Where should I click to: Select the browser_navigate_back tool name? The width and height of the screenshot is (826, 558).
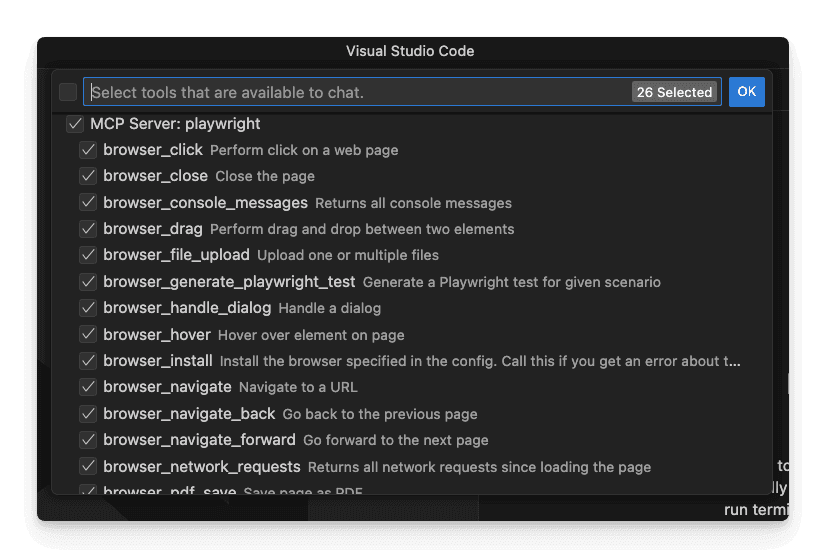coord(189,414)
